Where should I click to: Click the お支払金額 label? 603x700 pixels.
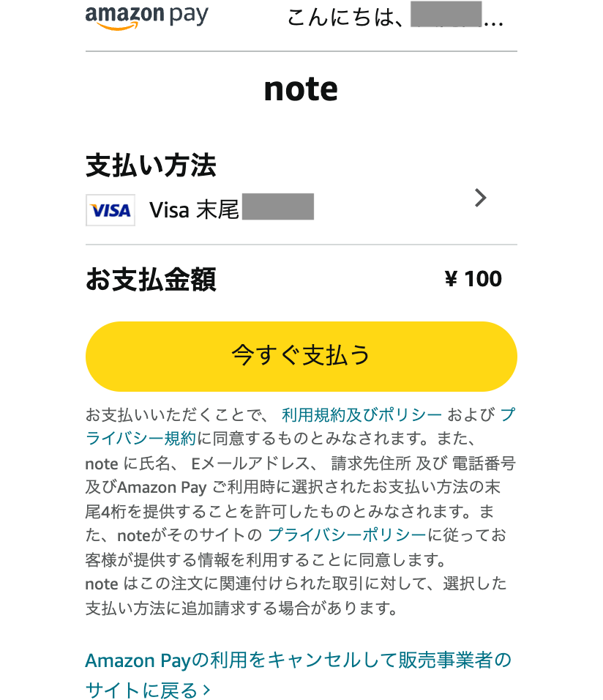pyautogui.click(x=151, y=280)
